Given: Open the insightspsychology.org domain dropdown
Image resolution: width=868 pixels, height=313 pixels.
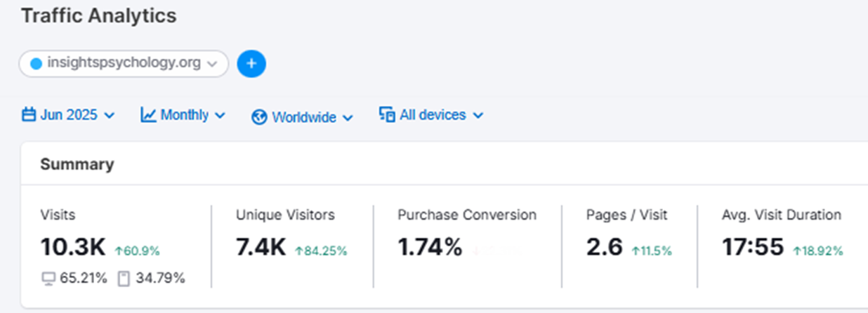Looking at the screenshot, I should pyautogui.click(x=124, y=64).
